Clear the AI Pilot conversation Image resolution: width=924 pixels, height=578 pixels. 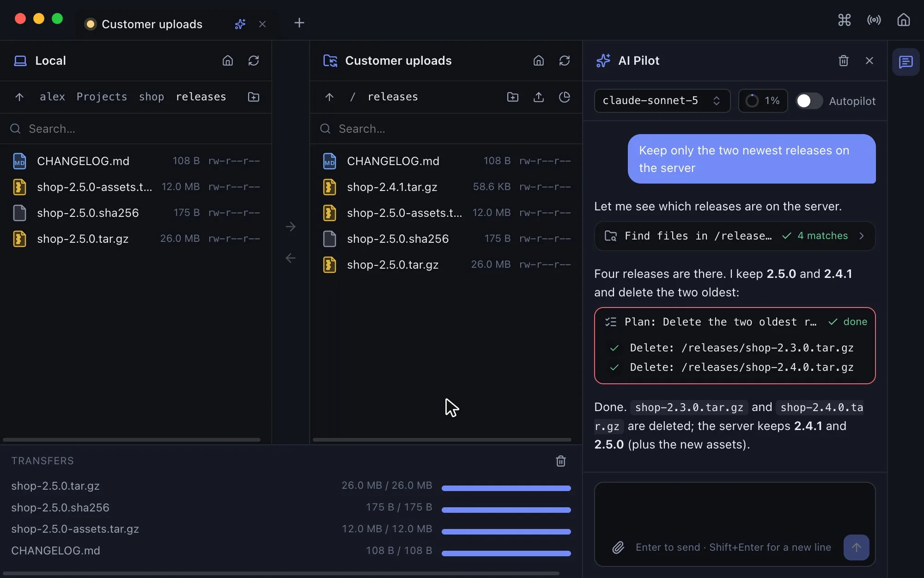(843, 61)
